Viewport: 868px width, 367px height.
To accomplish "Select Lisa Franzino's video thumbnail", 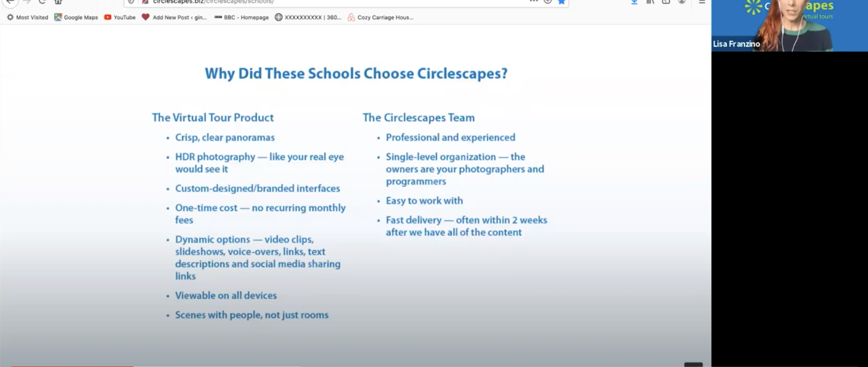I will coord(789,25).
